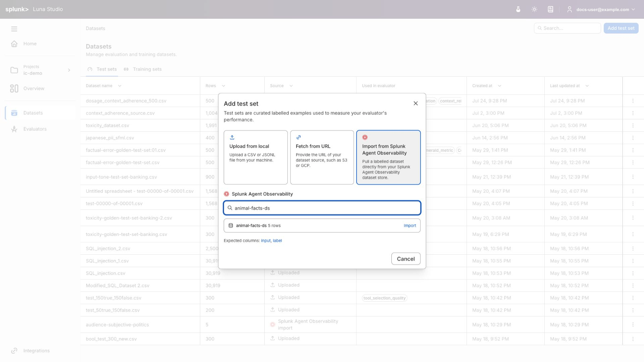This screenshot has width=644, height=362.
Task: Open row menu for toxicity-golden-test-set-banking-2.csv
Action: tap(633, 218)
